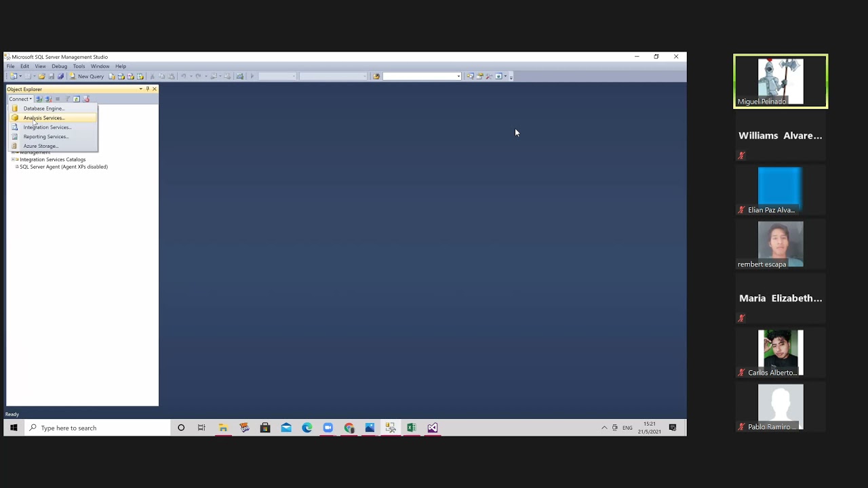Click the Solution Explorer toolbar icon
This screenshot has height=488, width=868.
(x=470, y=77)
